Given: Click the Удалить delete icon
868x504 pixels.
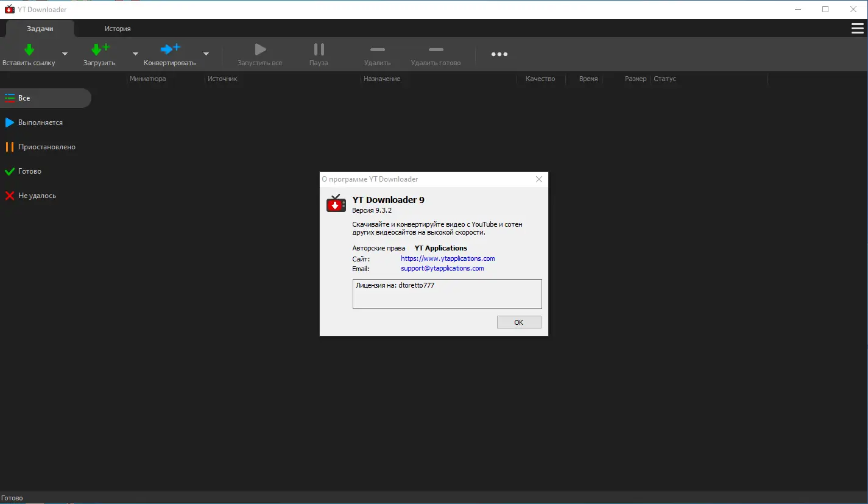Looking at the screenshot, I should click(x=377, y=50).
